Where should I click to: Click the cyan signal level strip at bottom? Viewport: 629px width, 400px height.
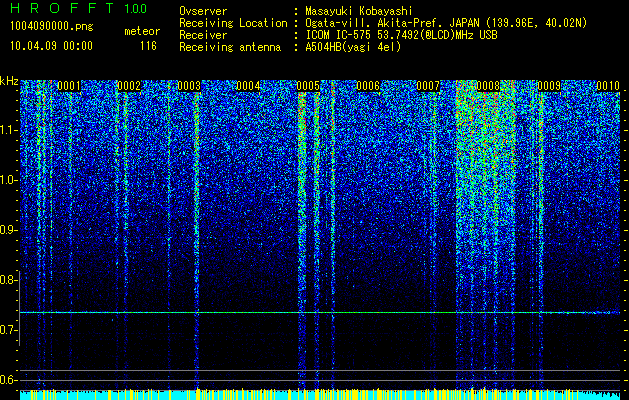tap(320, 395)
